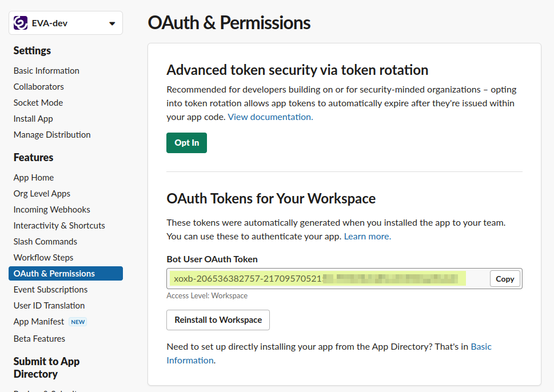Image resolution: width=554 pixels, height=392 pixels.
Task: Open Org Level Apps page
Action: (42, 194)
